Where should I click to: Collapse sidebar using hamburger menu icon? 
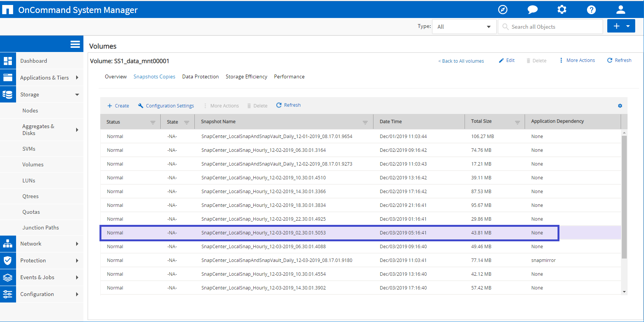[x=75, y=44]
